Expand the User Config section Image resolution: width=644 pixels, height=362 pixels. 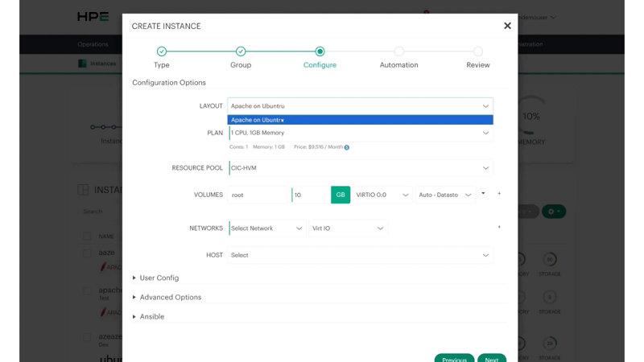pyautogui.click(x=155, y=278)
